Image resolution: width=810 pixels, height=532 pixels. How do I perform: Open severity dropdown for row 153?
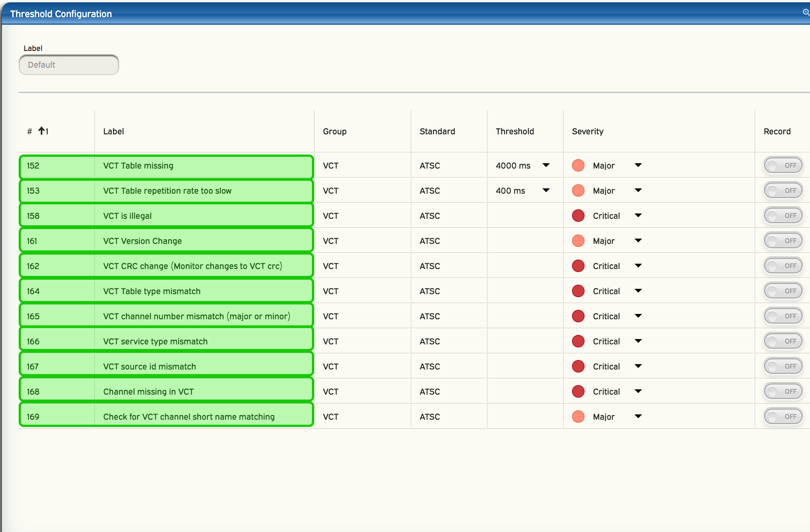click(638, 191)
